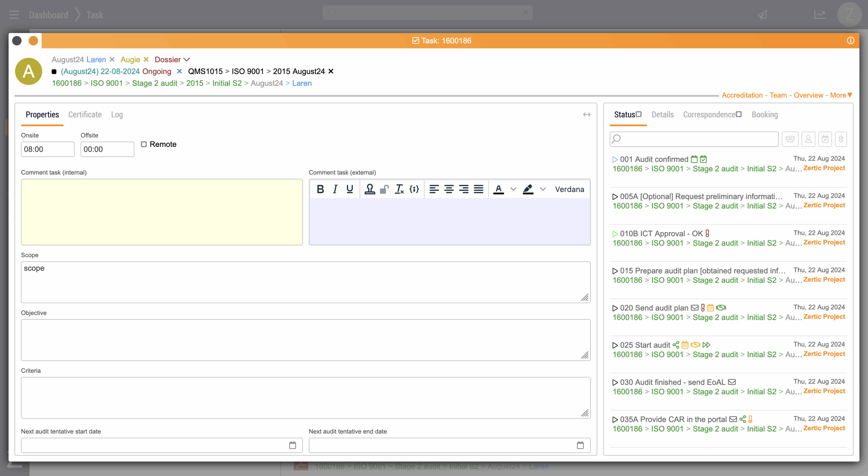Click the highlight color marker
868x476 pixels.
(x=528, y=189)
